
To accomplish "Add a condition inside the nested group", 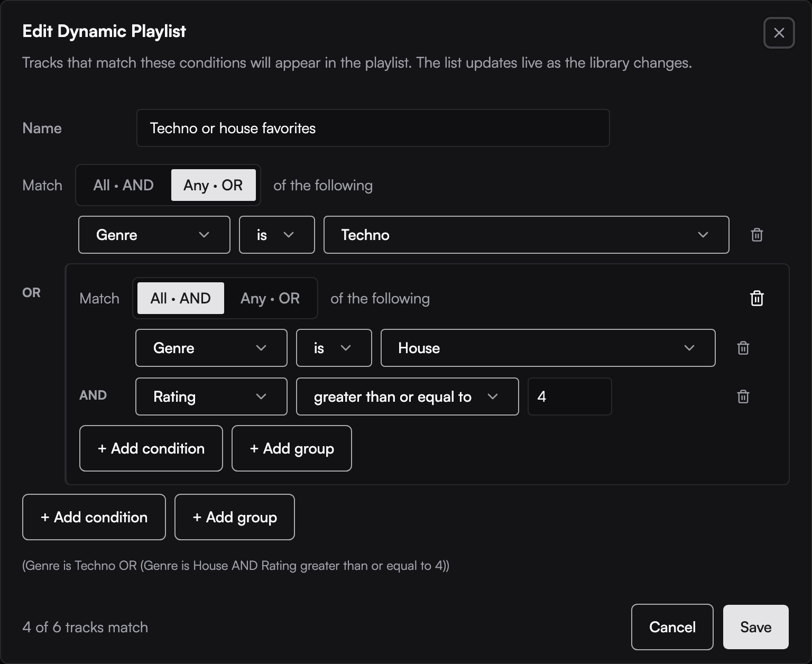I will click(x=151, y=448).
